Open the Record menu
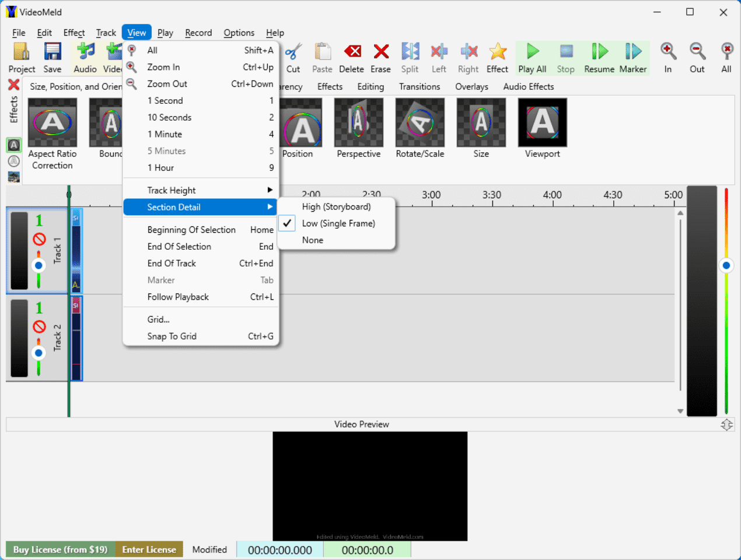741x560 pixels. tap(198, 33)
